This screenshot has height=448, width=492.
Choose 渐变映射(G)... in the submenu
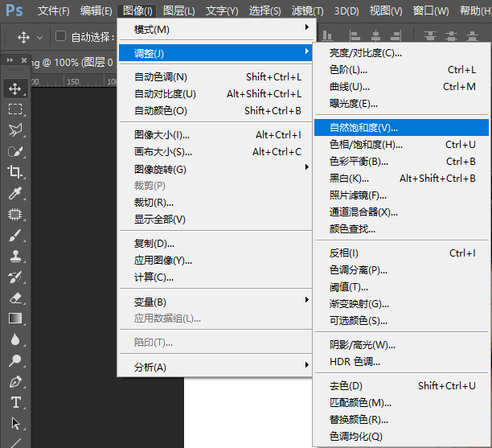[x=401, y=304]
